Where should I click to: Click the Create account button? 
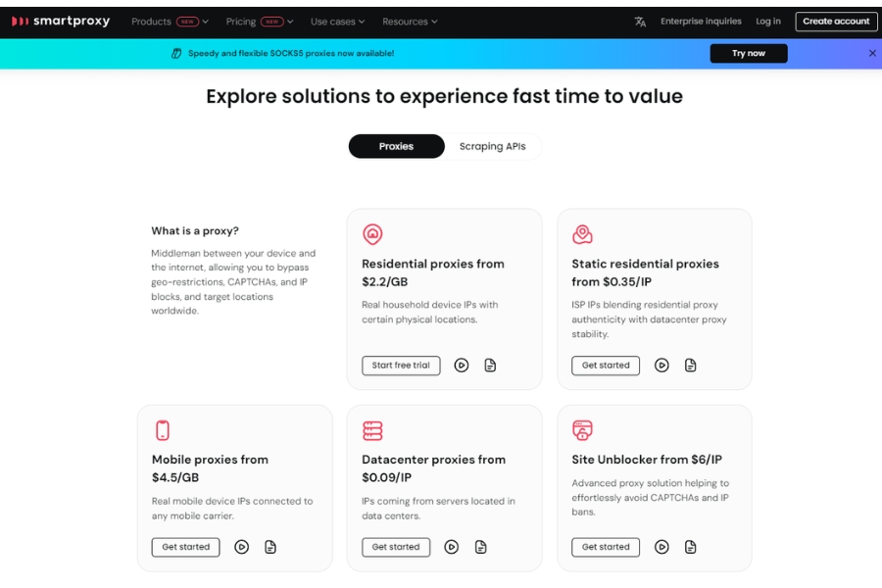[836, 22]
